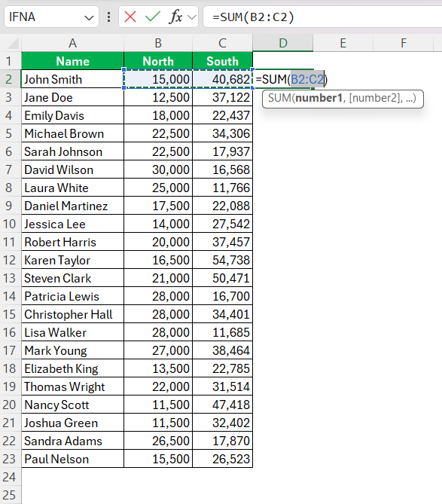
Task: Click South value 50,471
Action: (x=223, y=278)
